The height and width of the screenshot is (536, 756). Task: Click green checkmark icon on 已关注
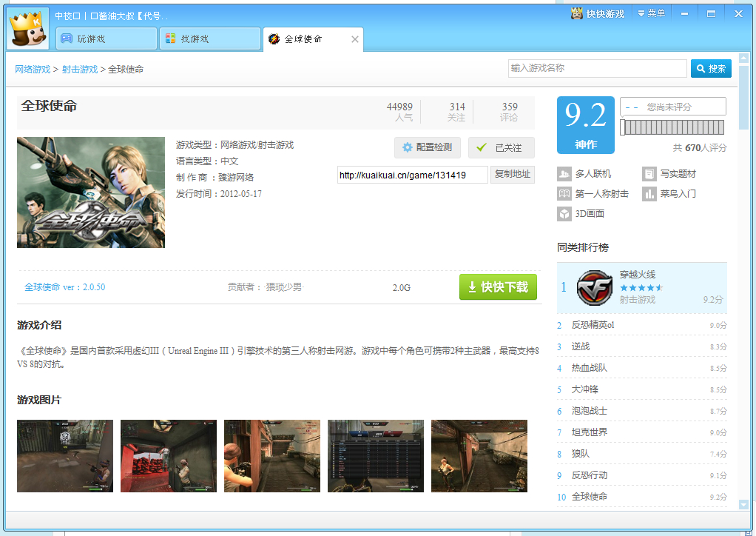point(482,147)
